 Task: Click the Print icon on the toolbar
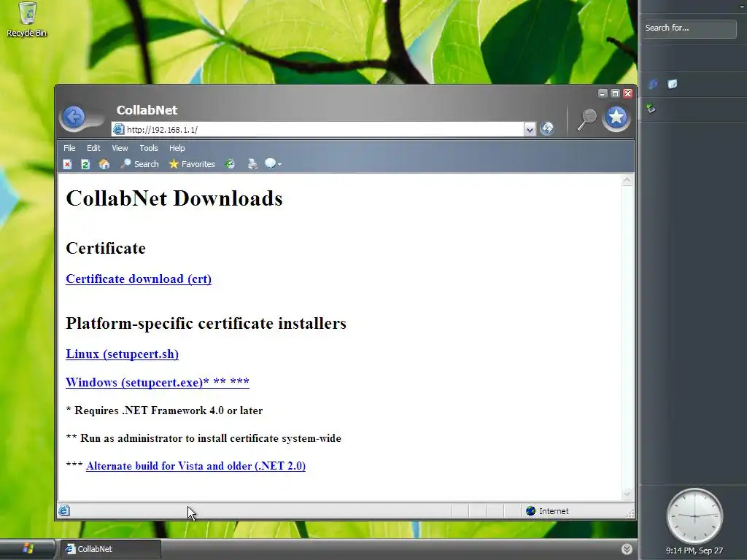(252, 164)
